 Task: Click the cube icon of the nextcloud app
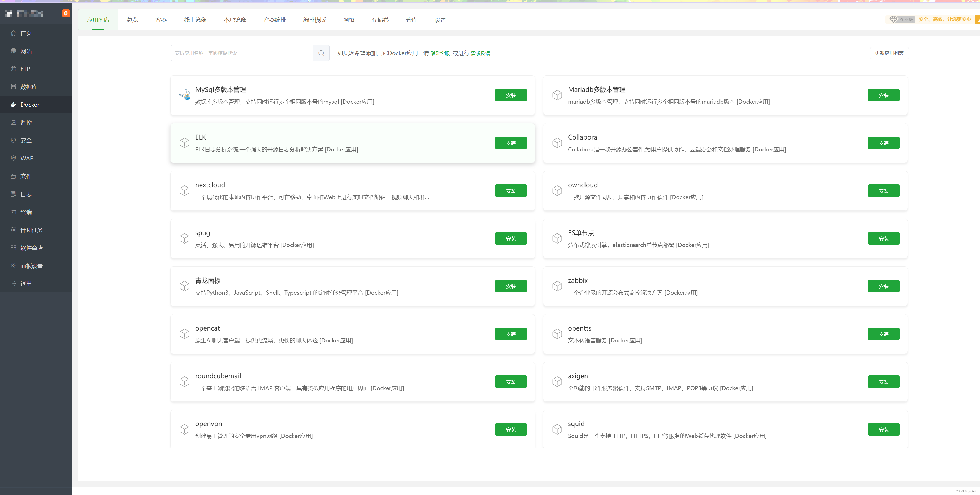click(x=184, y=191)
